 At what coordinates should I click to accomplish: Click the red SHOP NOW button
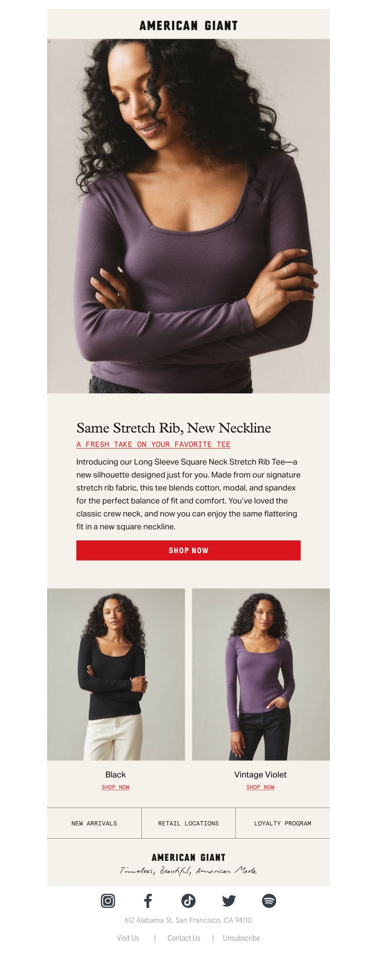[188, 550]
